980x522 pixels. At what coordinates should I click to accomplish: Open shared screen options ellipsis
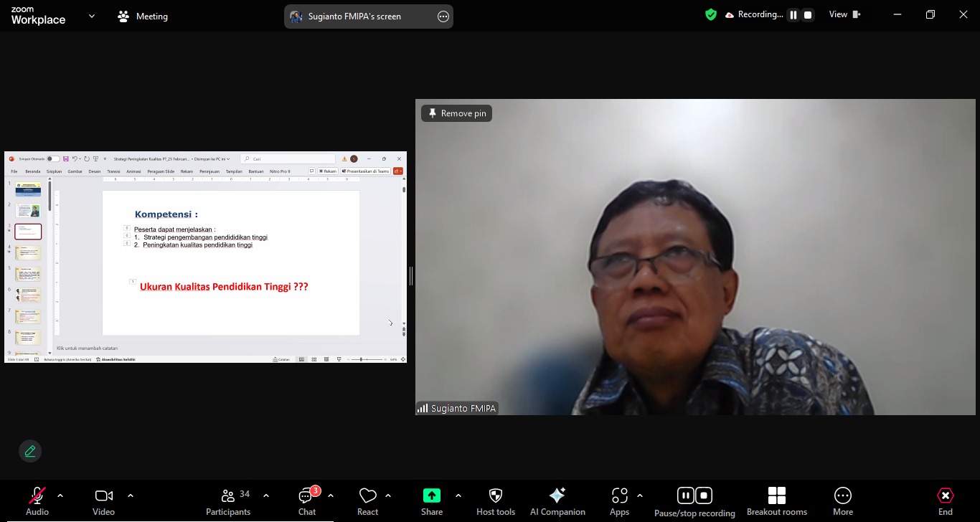443,16
